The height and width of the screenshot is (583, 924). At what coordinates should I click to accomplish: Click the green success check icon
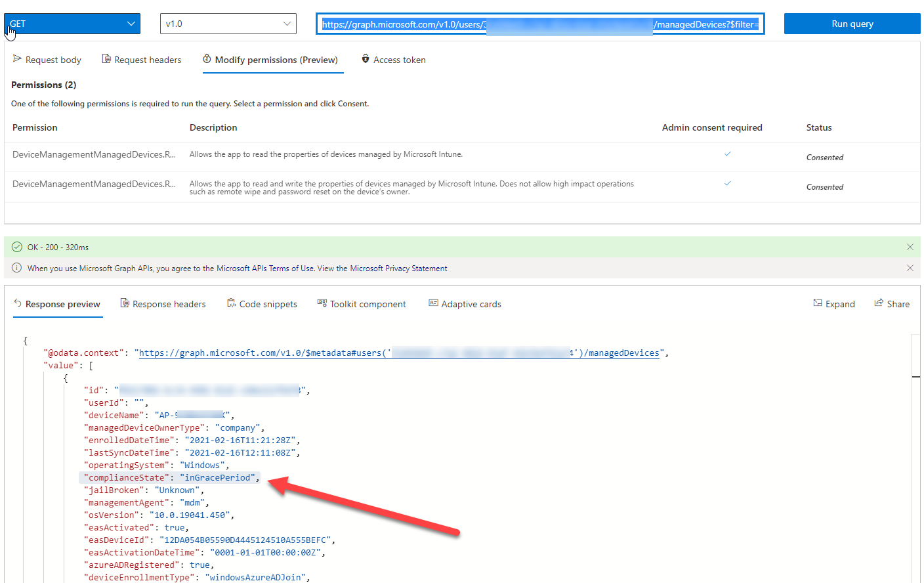click(17, 247)
